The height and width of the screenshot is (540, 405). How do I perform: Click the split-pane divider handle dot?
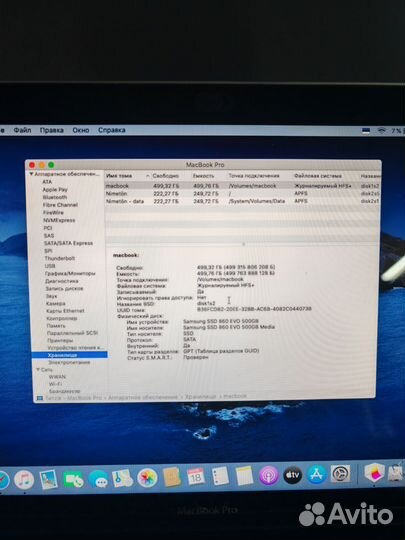[x=244, y=243]
